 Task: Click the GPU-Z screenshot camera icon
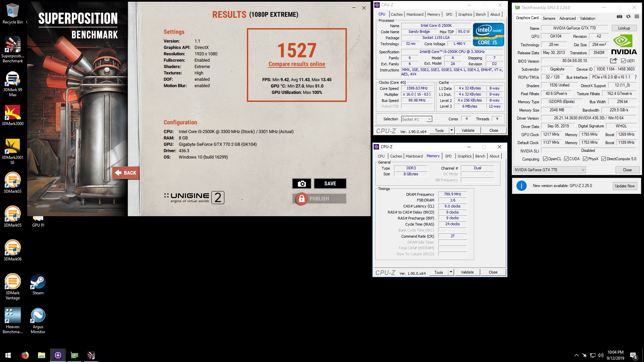point(620,17)
